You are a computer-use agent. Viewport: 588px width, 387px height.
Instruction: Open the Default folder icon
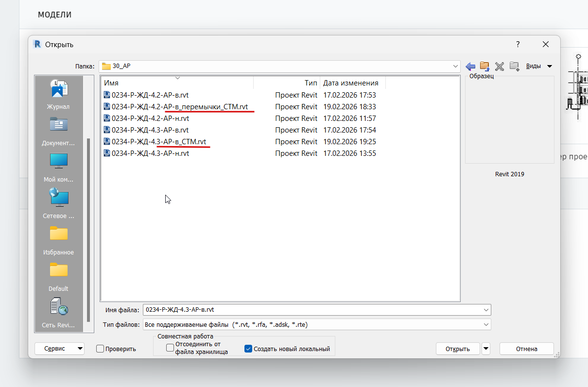pos(59,270)
